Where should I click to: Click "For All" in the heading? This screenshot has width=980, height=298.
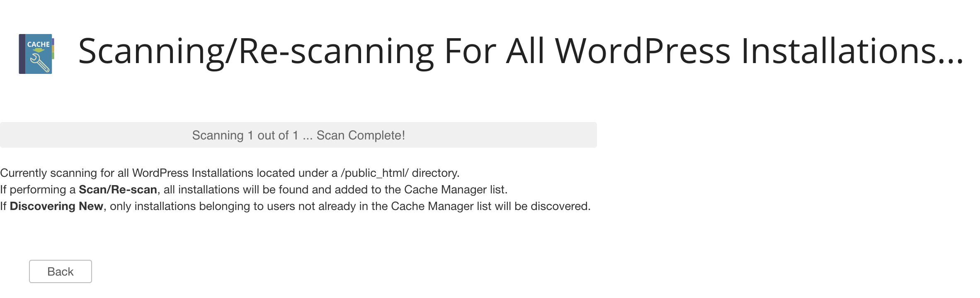(x=493, y=51)
